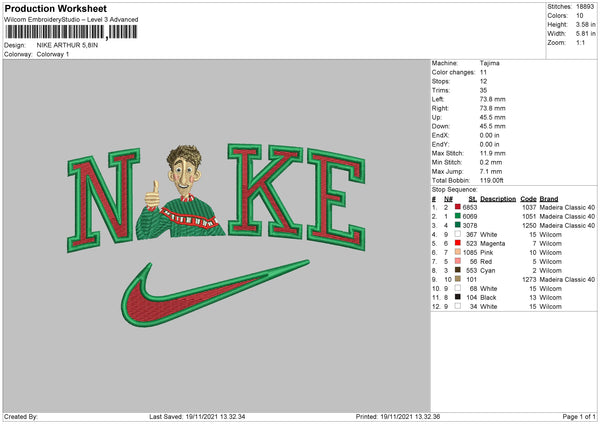Click the "Stop Sequence:" heading
This screenshot has width=600, height=424.
(x=455, y=189)
